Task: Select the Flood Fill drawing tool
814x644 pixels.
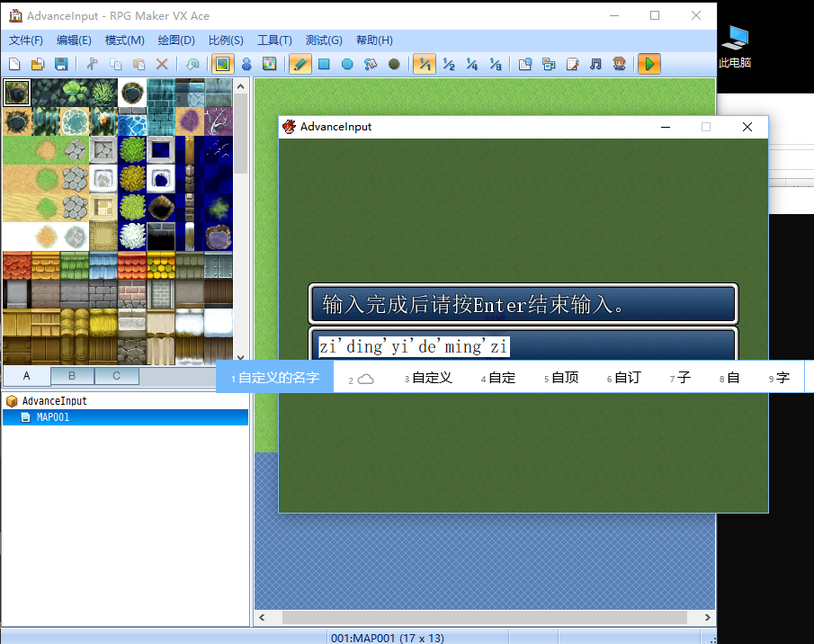Action: click(x=371, y=64)
